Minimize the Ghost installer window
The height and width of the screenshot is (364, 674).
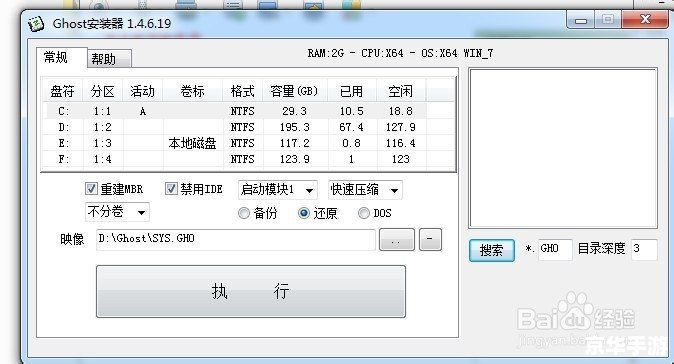(x=581, y=19)
